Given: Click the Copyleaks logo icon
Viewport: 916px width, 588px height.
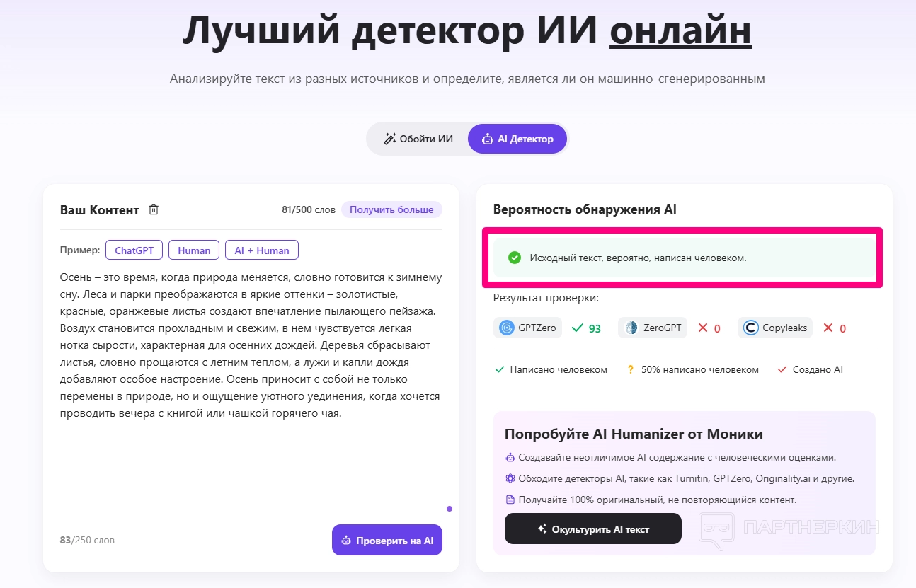Looking at the screenshot, I should [x=751, y=328].
